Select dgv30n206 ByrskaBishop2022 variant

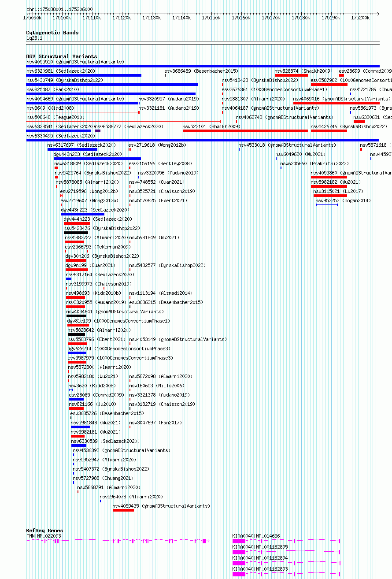(x=102, y=256)
